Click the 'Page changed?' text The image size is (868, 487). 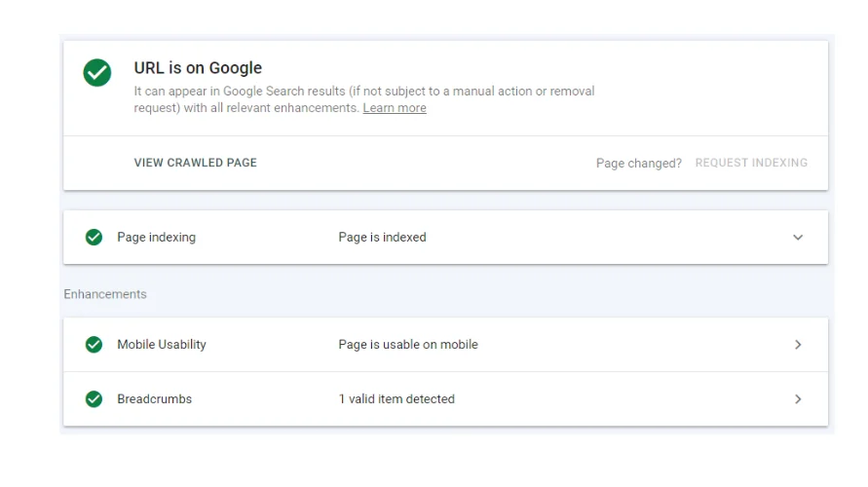[x=639, y=164]
